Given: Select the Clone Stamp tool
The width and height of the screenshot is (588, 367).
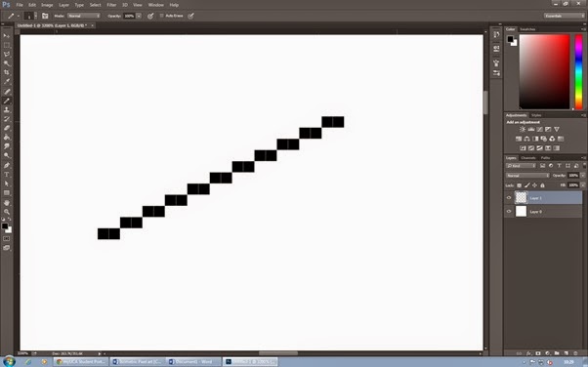Looking at the screenshot, I should 7,110.
